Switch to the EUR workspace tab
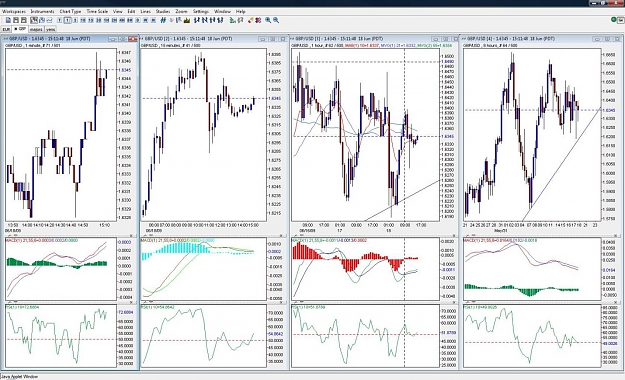The height and width of the screenshot is (380, 625). [x=7, y=29]
